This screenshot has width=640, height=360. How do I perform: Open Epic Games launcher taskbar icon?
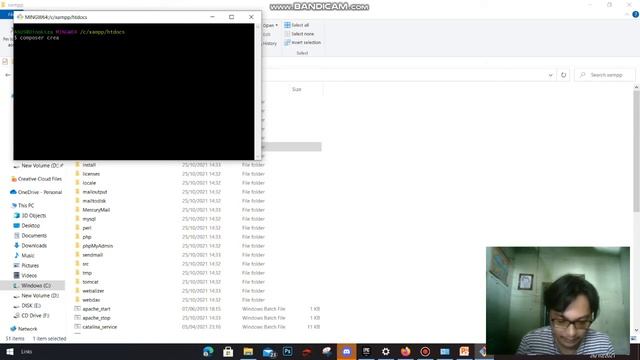coord(366,351)
